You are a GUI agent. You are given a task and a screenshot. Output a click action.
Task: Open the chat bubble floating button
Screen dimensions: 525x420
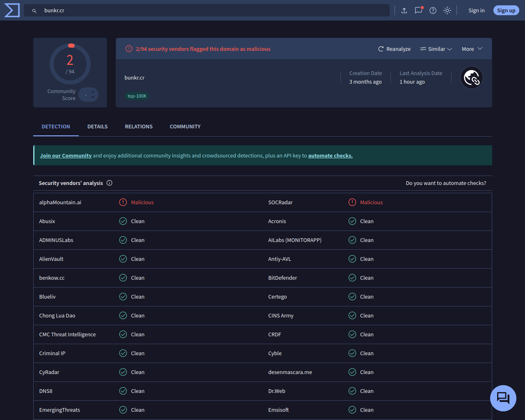503,398
